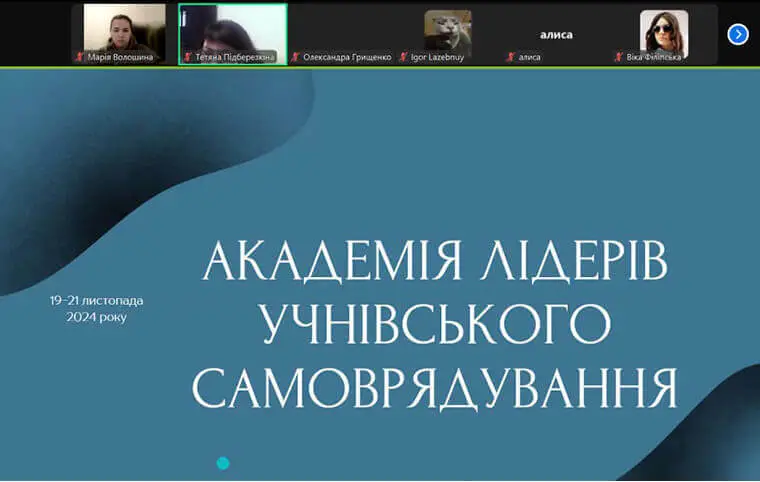Click muted microphone icon beside Igor Lazebnuy

[403, 57]
